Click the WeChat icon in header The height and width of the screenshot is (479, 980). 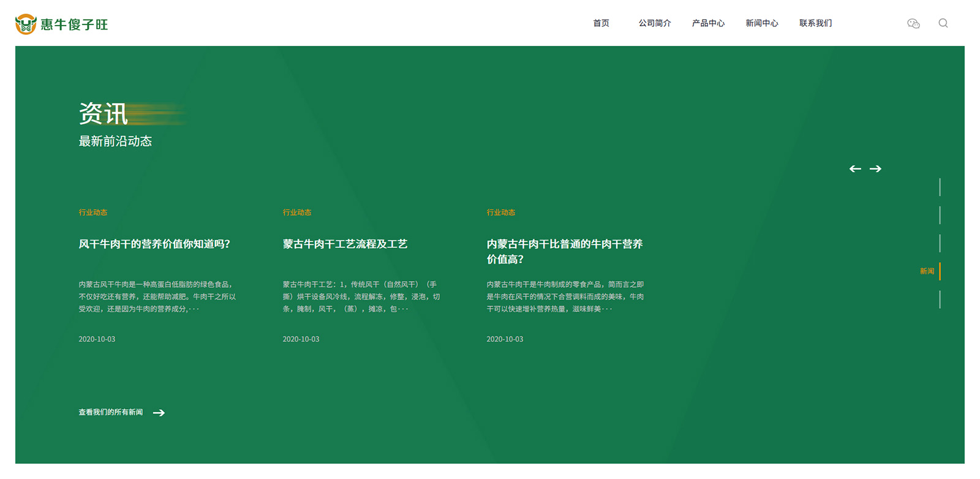[913, 23]
